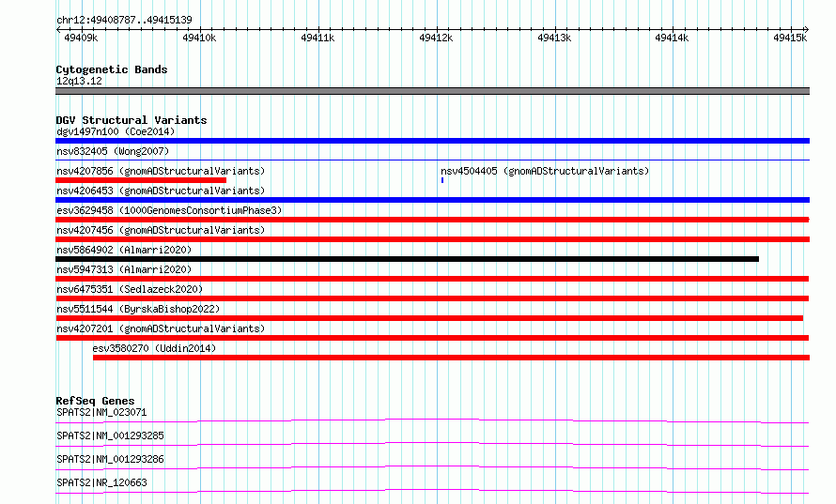
Task: Click the 49412k ruler tick label
Action: point(436,38)
